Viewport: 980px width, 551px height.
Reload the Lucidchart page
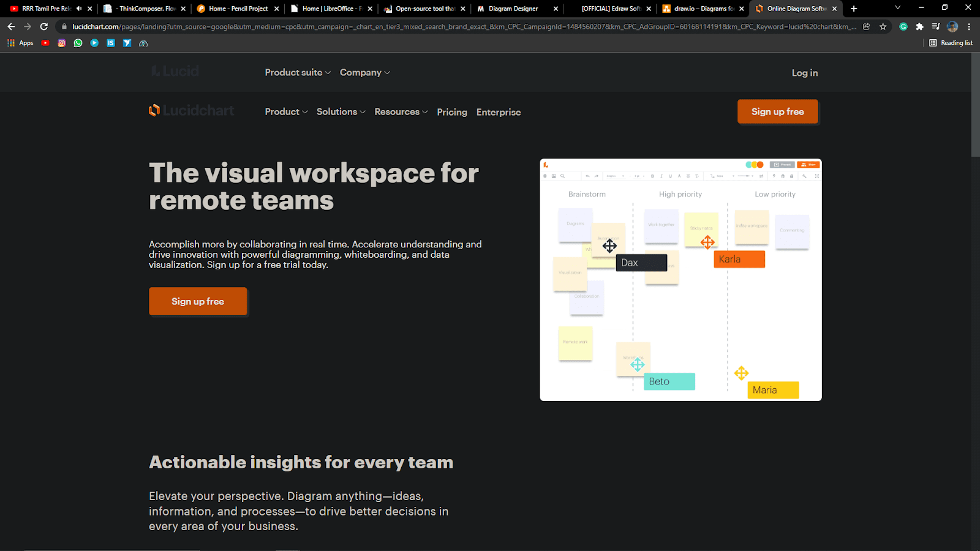(x=44, y=26)
